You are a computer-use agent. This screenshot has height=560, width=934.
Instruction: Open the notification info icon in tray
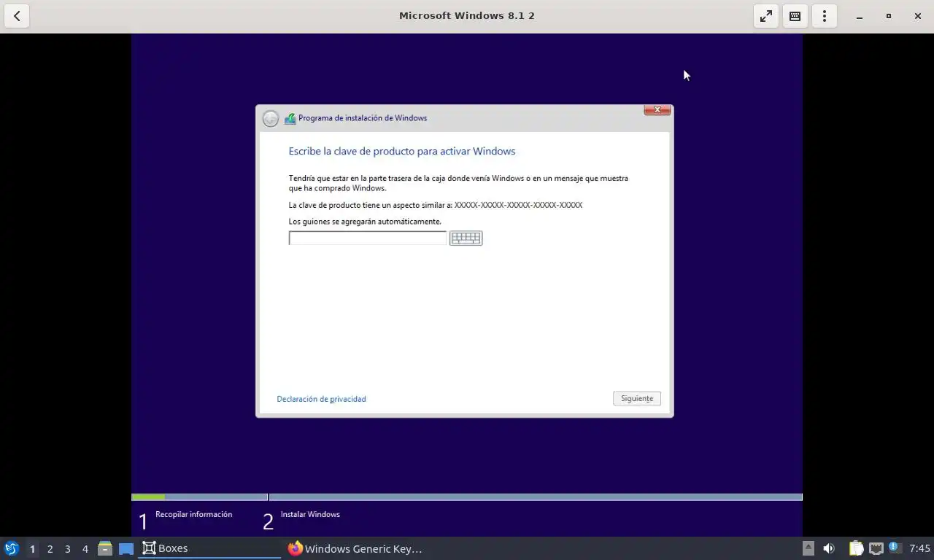tap(895, 547)
